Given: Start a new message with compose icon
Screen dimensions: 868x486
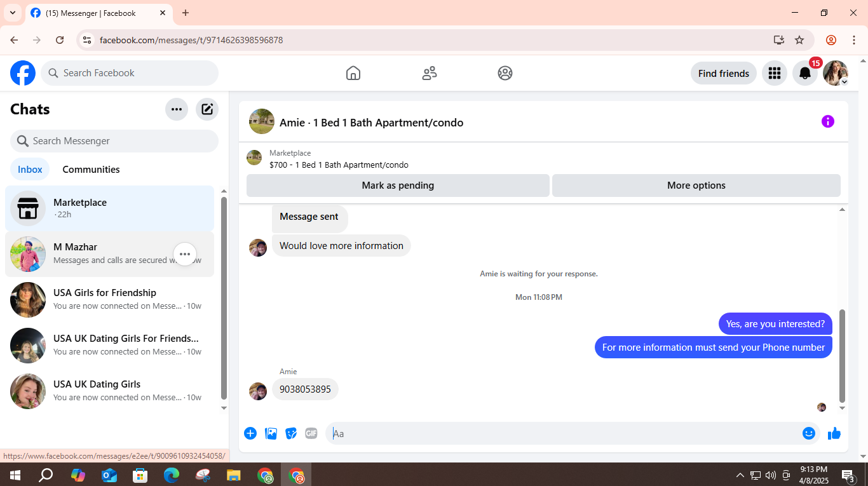Looking at the screenshot, I should (x=207, y=109).
